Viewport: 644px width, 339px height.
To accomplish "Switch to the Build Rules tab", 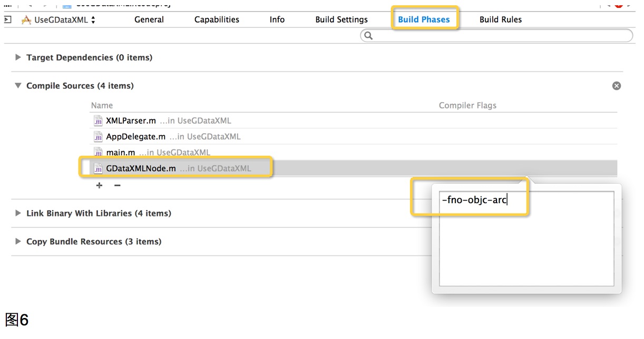I will pyautogui.click(x=501, y=19).
